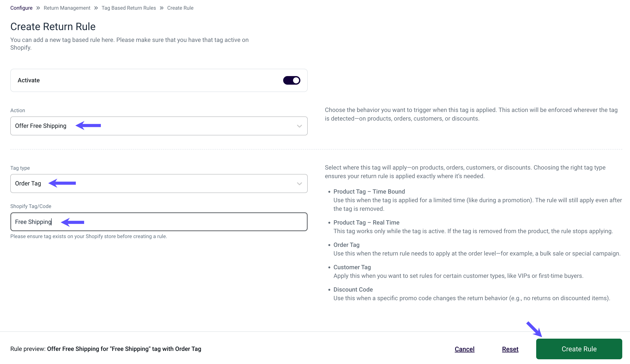
Task: Click the Reset link
Action: pyautogui.click(x=510, y=349)
